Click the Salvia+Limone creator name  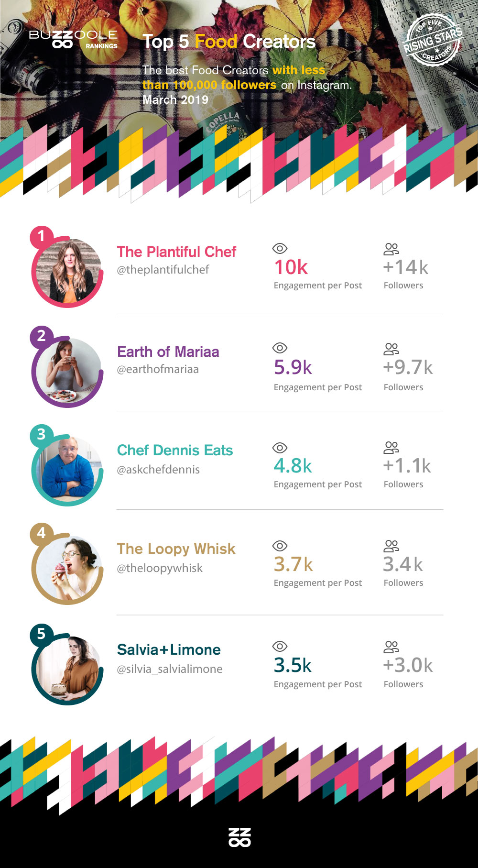(169, 649)
